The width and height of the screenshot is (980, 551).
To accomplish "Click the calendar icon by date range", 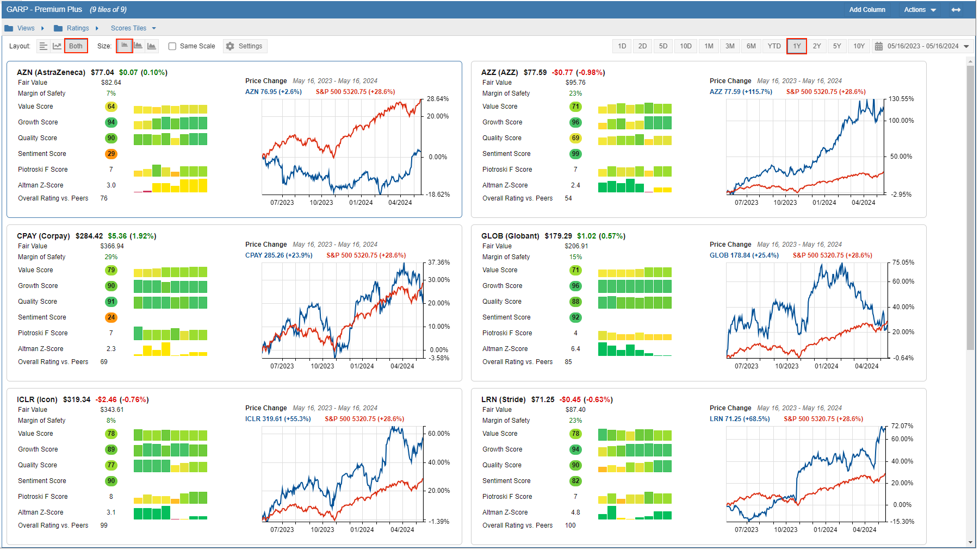I will click(879, 46).
